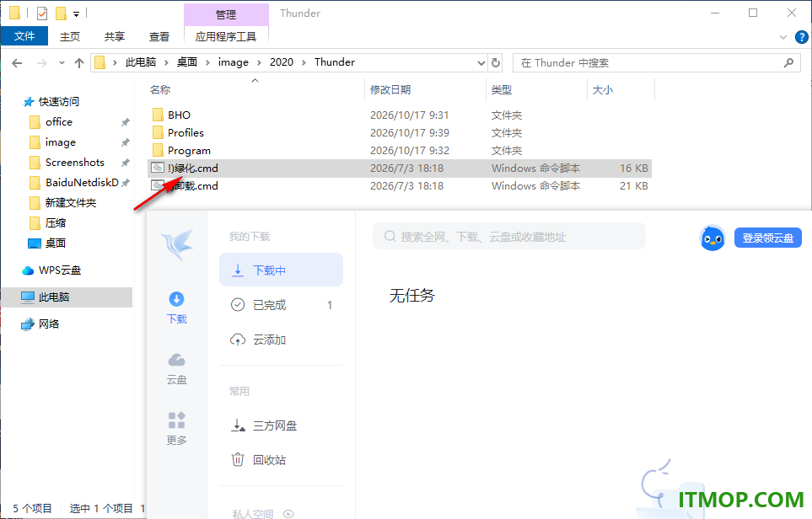This screenshot has width=812, height=519.
Task: Expand the chevron after 桌面 in the path
Action: (x=207, y=62)
